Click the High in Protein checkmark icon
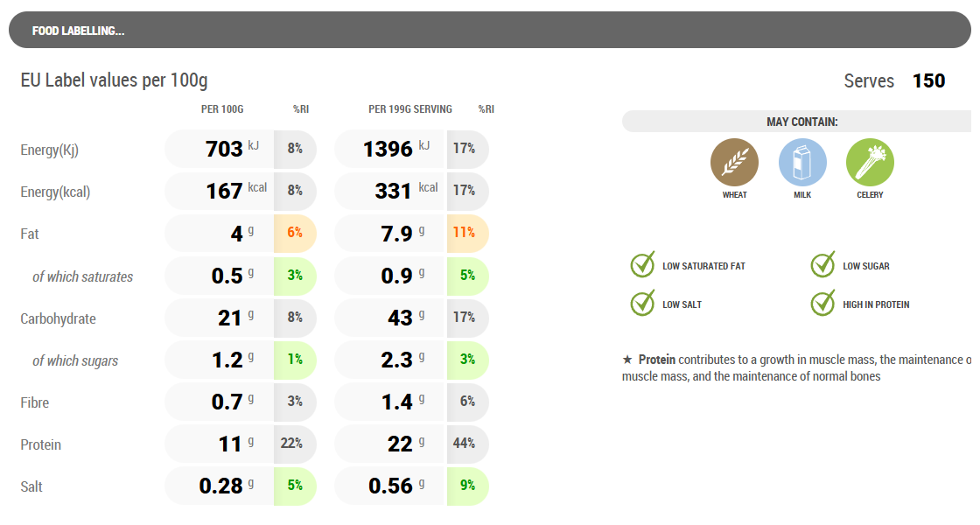Screen dimensions: 980x525 tap(823, 304)
